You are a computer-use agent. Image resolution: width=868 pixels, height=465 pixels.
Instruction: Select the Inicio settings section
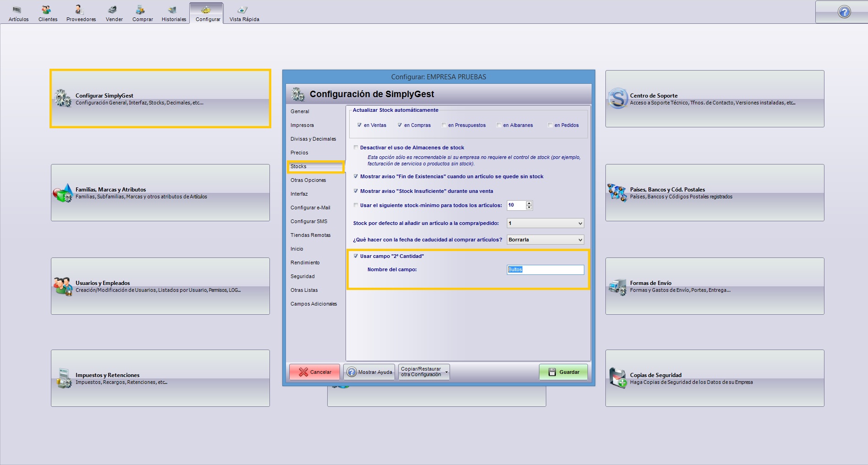[297, 249]
